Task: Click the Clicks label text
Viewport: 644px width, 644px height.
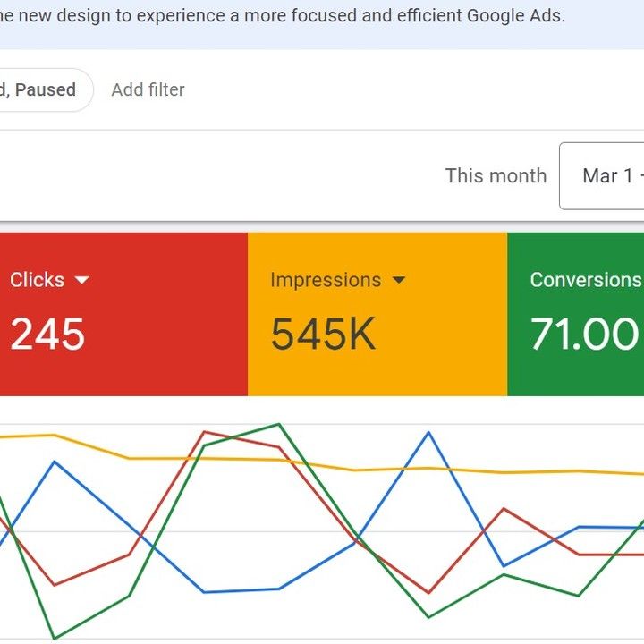Action: point(37,280)
